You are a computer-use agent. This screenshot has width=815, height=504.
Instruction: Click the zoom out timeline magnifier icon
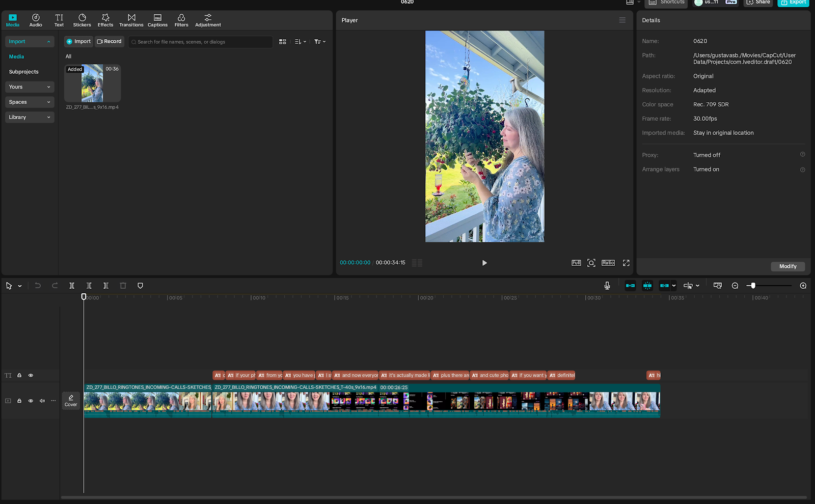pos(735,286)
